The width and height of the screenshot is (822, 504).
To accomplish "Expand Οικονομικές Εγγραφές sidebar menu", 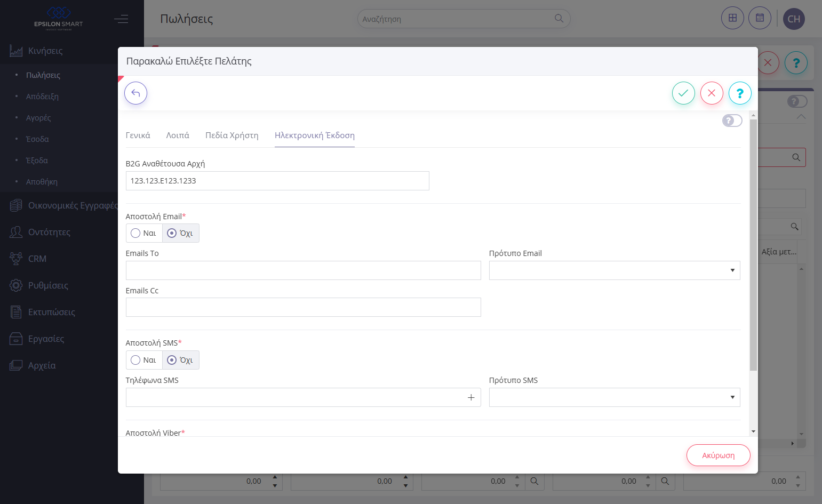I will pos(73,205).
